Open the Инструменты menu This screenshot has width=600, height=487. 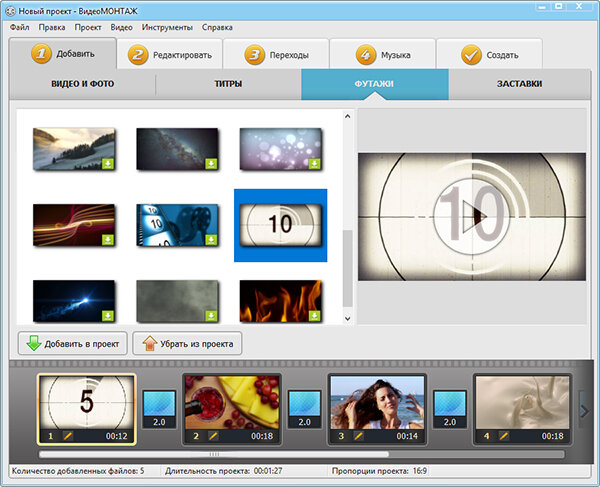167,28
